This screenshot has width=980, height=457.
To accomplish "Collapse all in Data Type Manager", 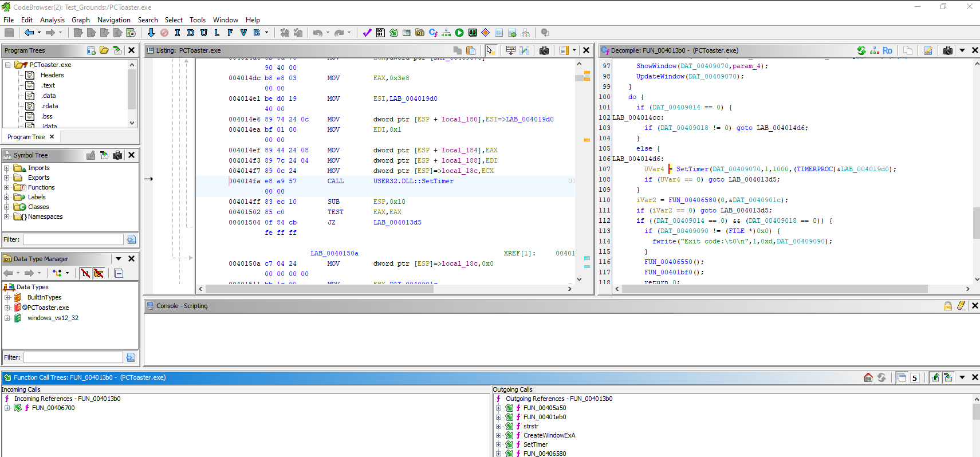I will tap(119, 273).
